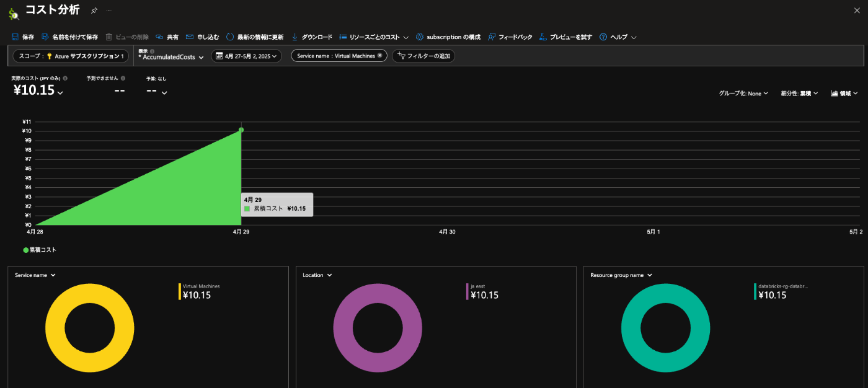
Task: Click the pin icon next to コスト分析 title
Action: 94,11
